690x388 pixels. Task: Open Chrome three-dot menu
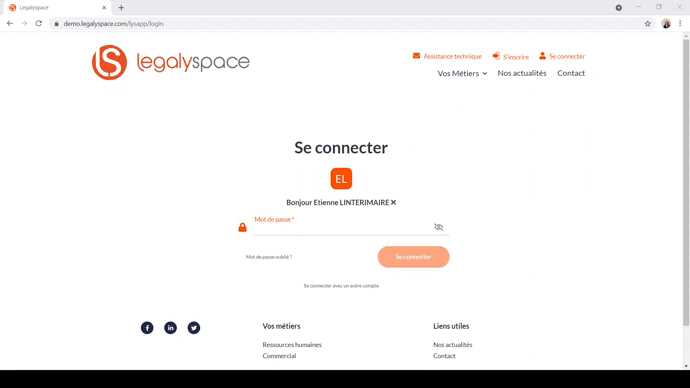[680, 24]
